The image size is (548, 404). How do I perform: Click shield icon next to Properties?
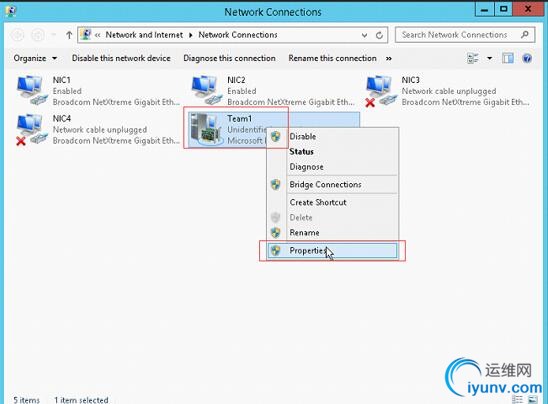tap(276, 250)
